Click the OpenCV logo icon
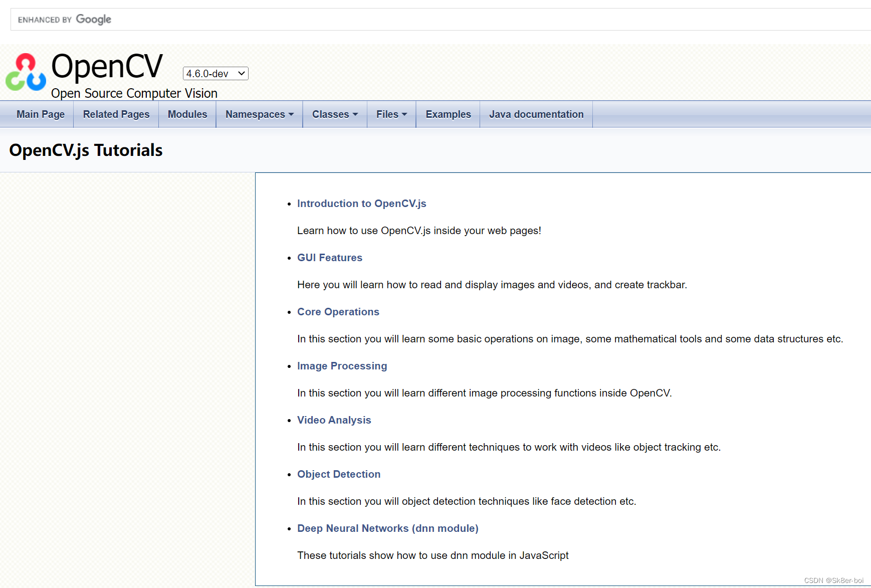The width and height of the screenshot is (871, 588). pyautogui.click(x=26, y=72)
